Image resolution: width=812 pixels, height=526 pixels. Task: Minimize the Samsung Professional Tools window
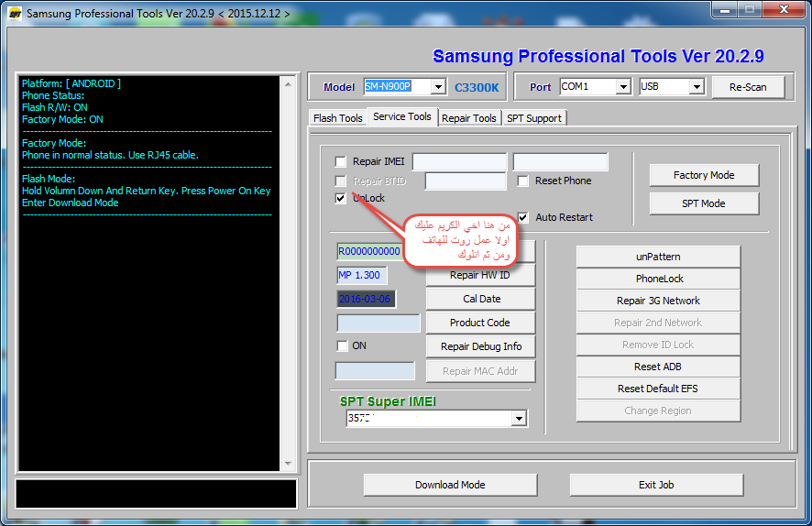point(725,9)
